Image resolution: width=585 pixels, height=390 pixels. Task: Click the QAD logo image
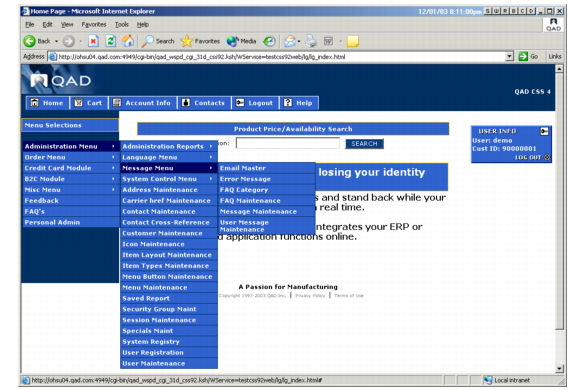point(60,80)
